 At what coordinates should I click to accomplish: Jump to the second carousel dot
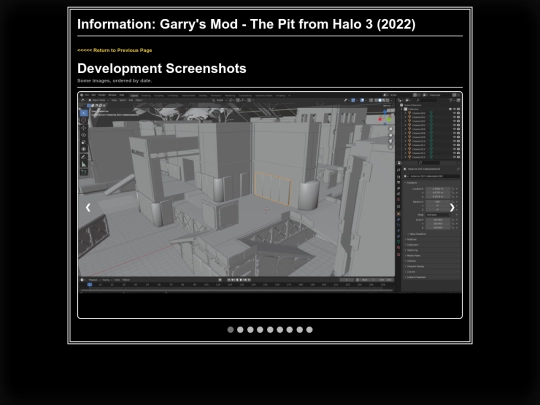point(240,330)
